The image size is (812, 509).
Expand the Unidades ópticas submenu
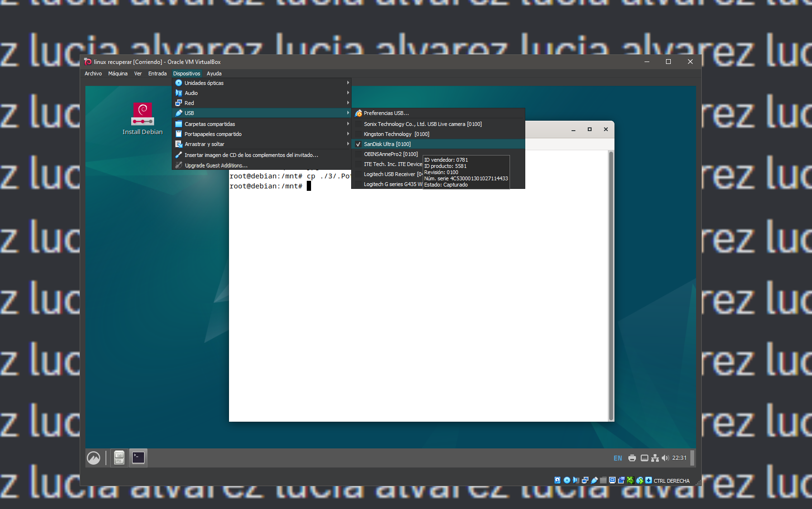click(x=204, y=83)
